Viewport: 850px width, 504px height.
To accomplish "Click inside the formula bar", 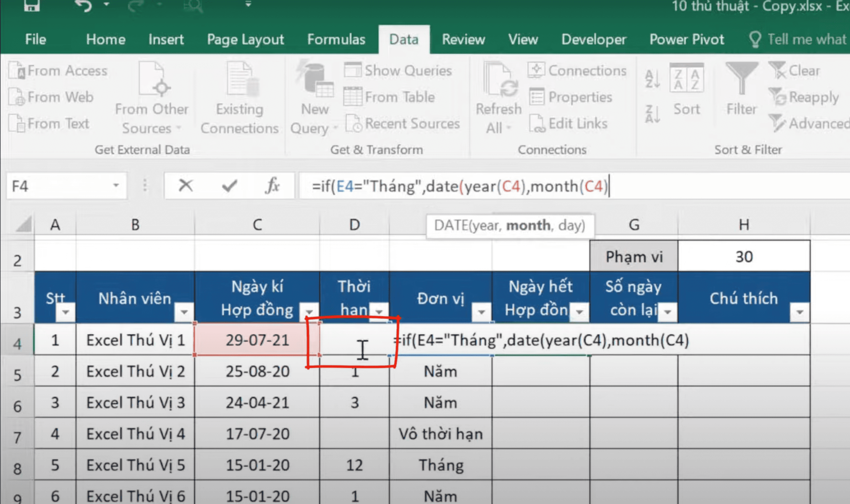I will [476, 185].
